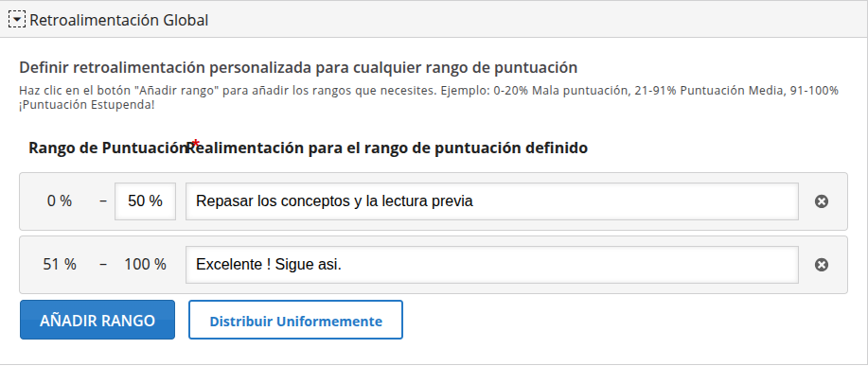Edit feedback text 'Excelente ! Sigue asi.'
This screenshot has height=366, width=868.
492,265
